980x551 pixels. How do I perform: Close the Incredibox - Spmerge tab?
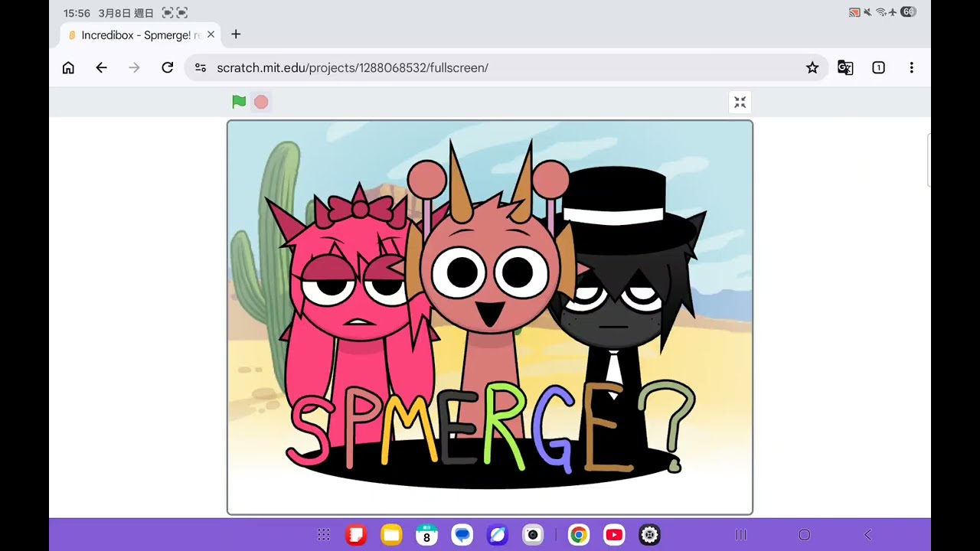click(x=211, y=34)
